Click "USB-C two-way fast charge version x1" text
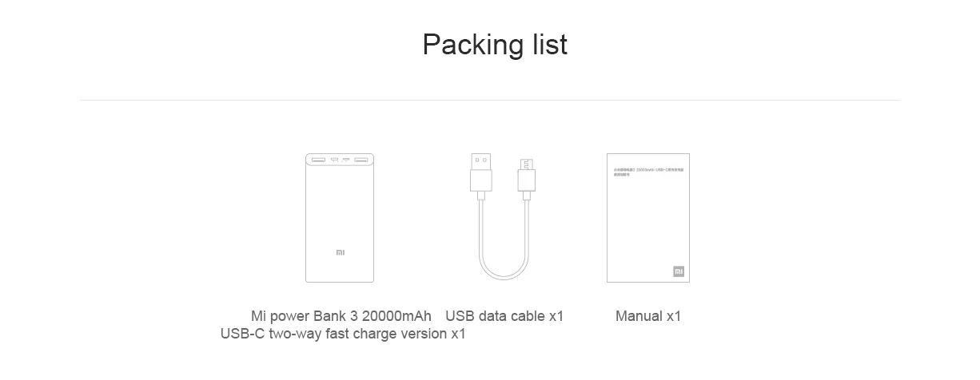980x380 pixels. pyautogui.click(x=343, y=334)
